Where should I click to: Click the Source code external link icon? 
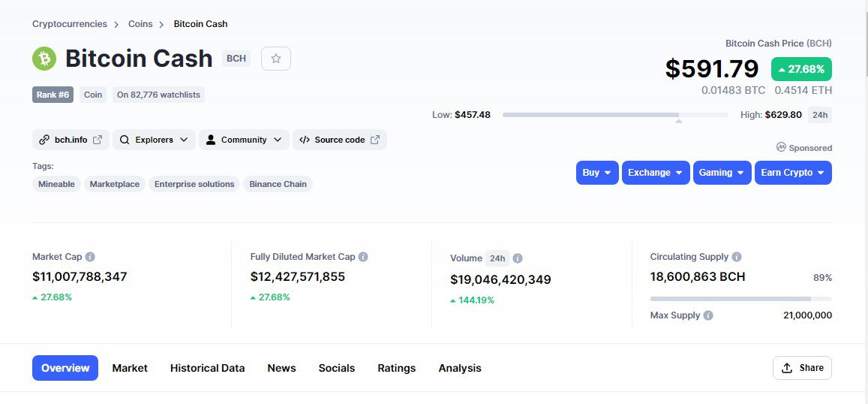375,140
